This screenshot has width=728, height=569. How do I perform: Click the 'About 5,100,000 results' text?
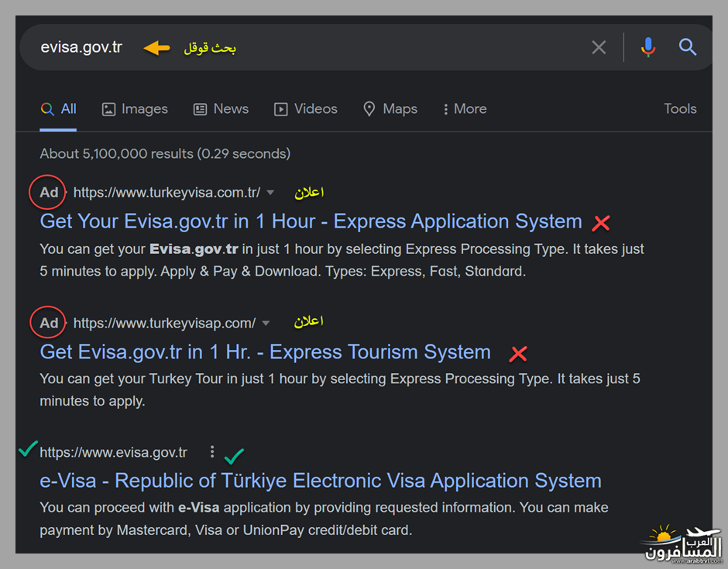(x=165, y=153)
